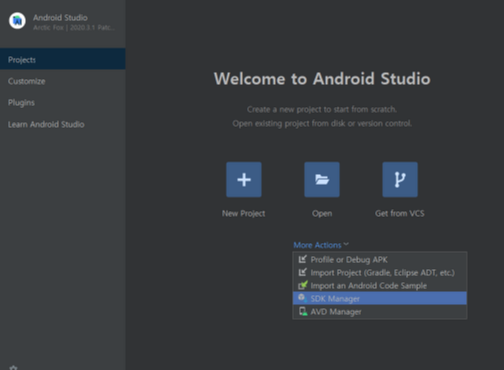Screen dimensions: 504x370
Task: Open the Plugins tab
Action: click(x=63, y=102)
